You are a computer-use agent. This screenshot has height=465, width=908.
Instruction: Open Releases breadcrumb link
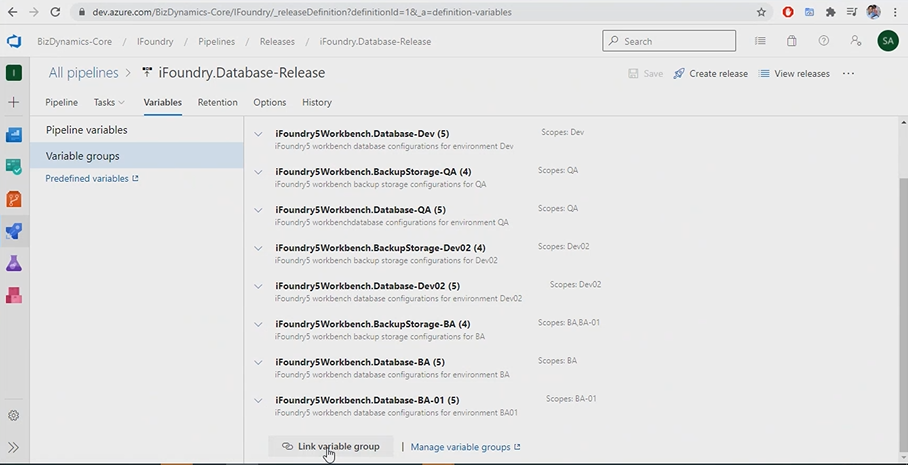click(x=277, y=42)
